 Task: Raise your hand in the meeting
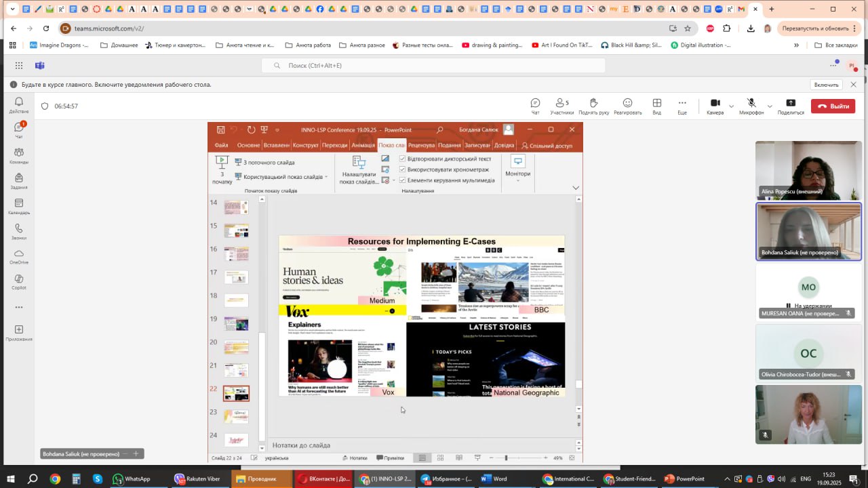pyautogui.click(x=593, y=106)
